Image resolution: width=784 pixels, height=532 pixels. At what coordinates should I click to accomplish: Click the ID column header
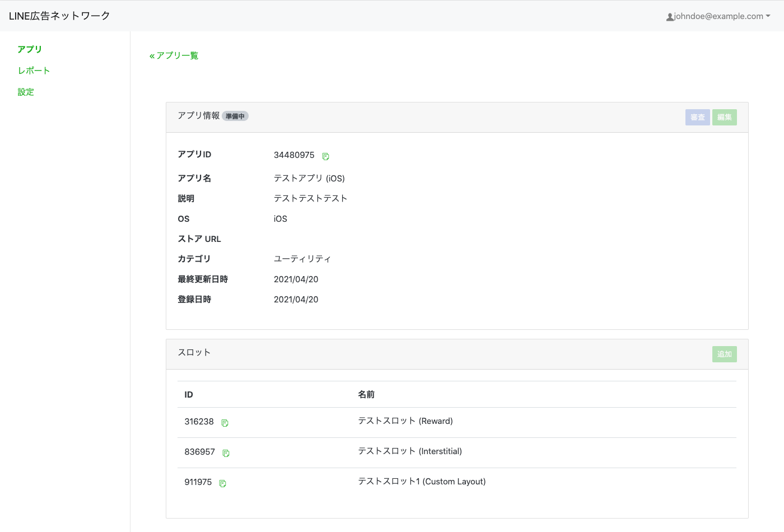tap(189, 395)
